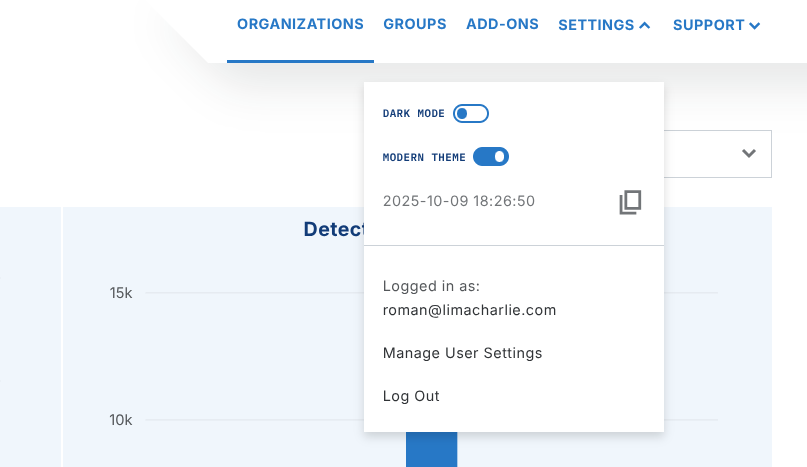This screenshot has height=467, width=807.
Task: Click the 15k axis label on the chart
Action: [121, 293]
